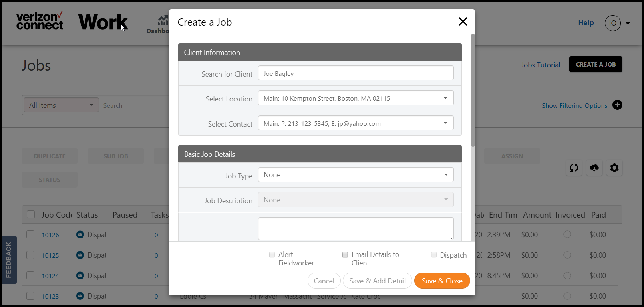Click the refresh jobs icon

pos(574,168)
